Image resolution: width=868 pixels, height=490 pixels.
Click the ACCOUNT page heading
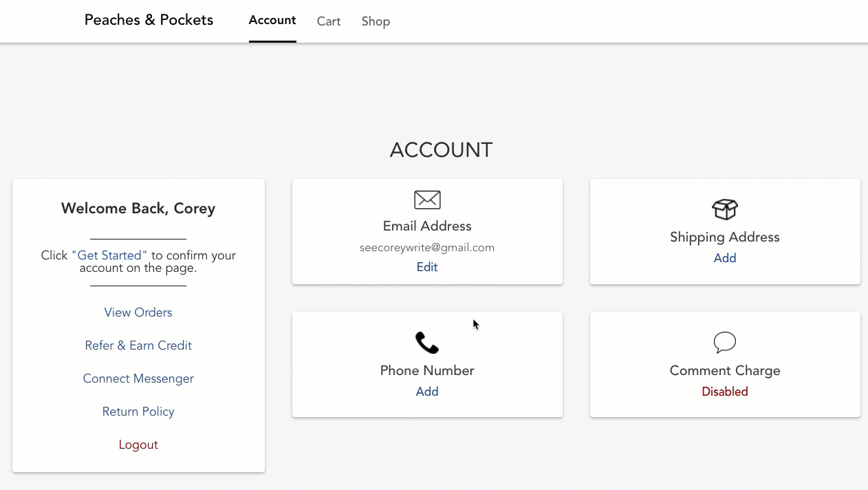click(x=441, y=150)
